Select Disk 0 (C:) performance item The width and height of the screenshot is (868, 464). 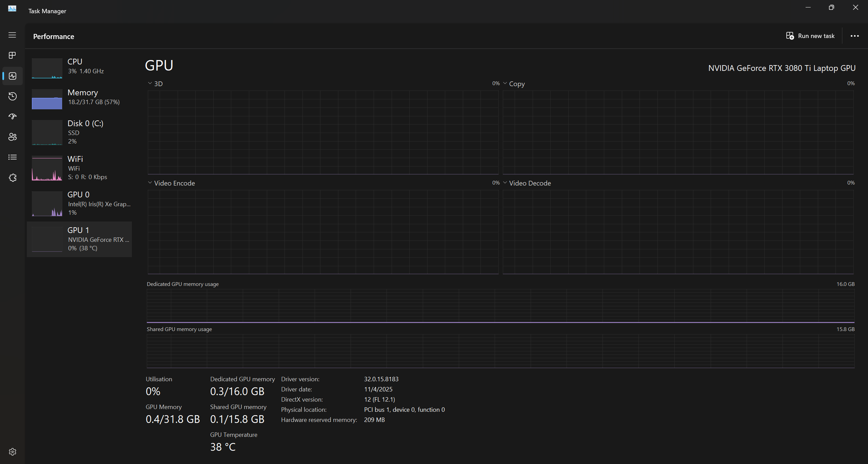(79, 132)
